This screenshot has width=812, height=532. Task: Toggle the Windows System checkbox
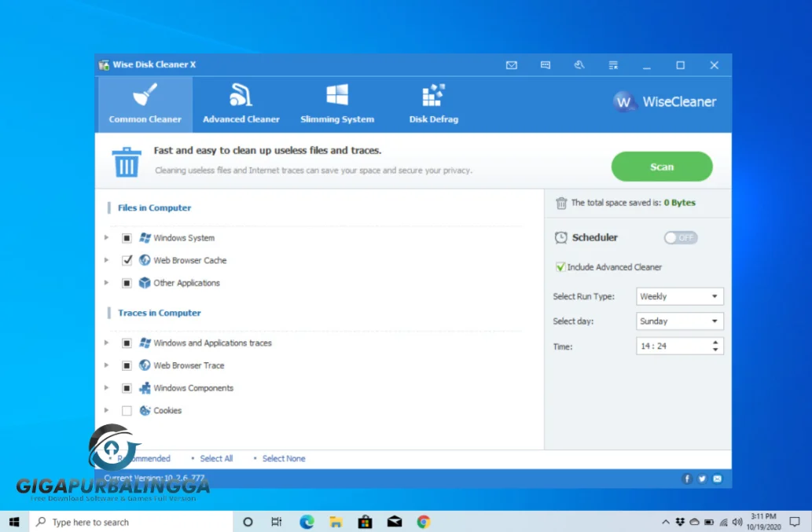tap(127, 238)
